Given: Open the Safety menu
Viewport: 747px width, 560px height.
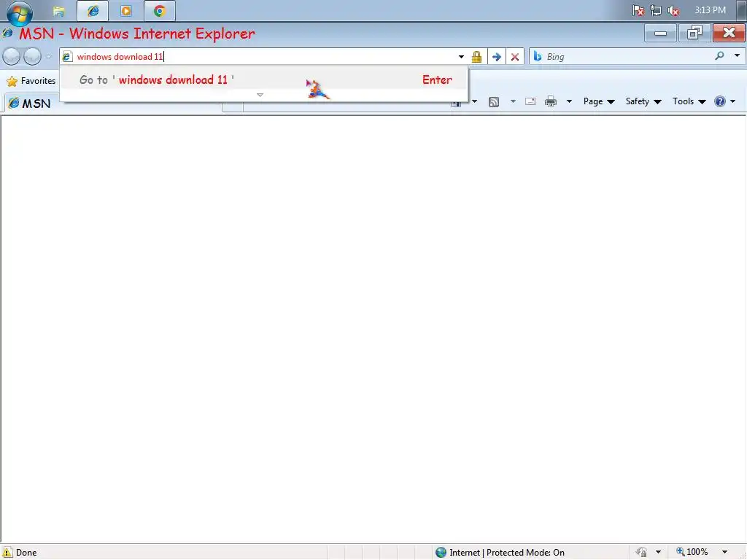Looking at the screenshot, I should click(643, 101).
